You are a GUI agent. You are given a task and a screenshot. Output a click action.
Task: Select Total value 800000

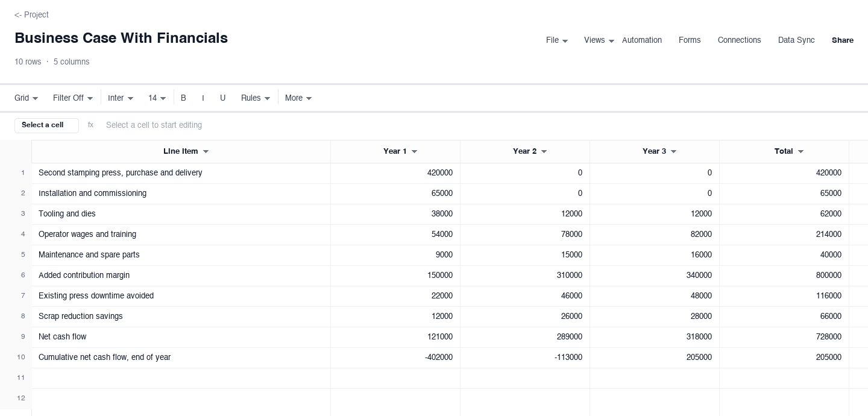click(784, 276)
